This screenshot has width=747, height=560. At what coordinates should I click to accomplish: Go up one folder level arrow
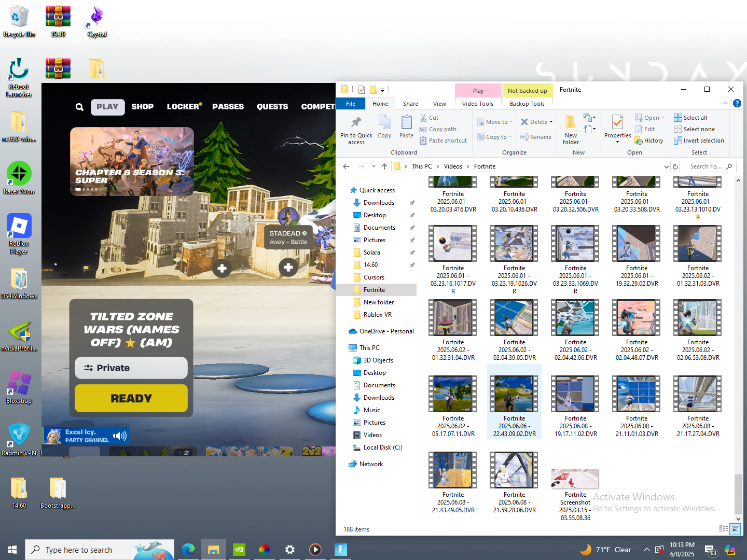click(384, 166)
